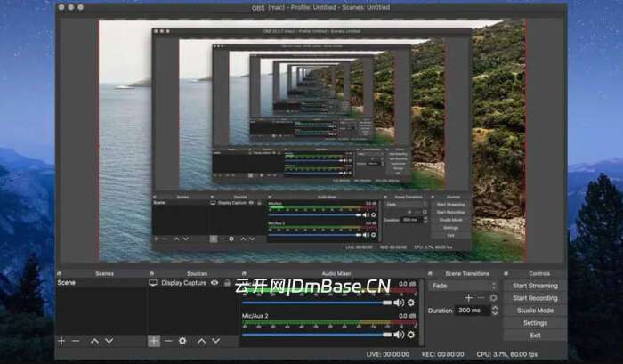This screenshot has height=364, width=623.
Task: Remove the scene transition with the minus icon
Action: coord(481,298)
